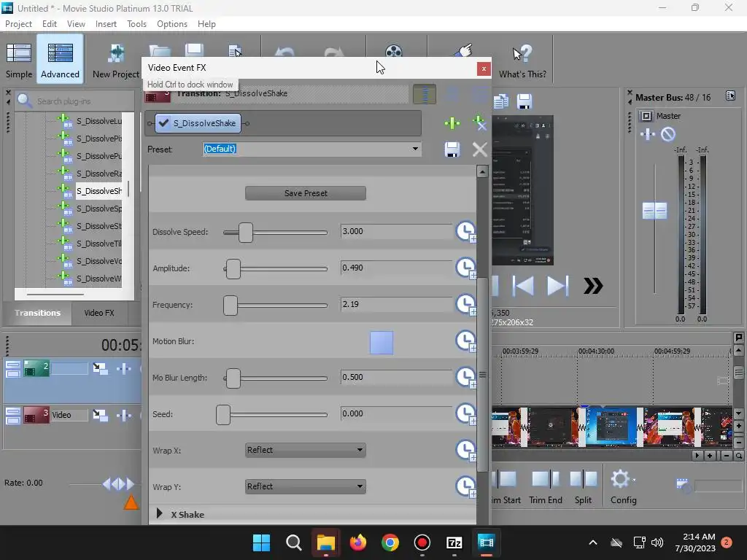The width and height of the screenshot is (747, 560).
Task: Remove selected plug-in via green plus-X icon
Action: pyautogui.click(x=479, y=122)
